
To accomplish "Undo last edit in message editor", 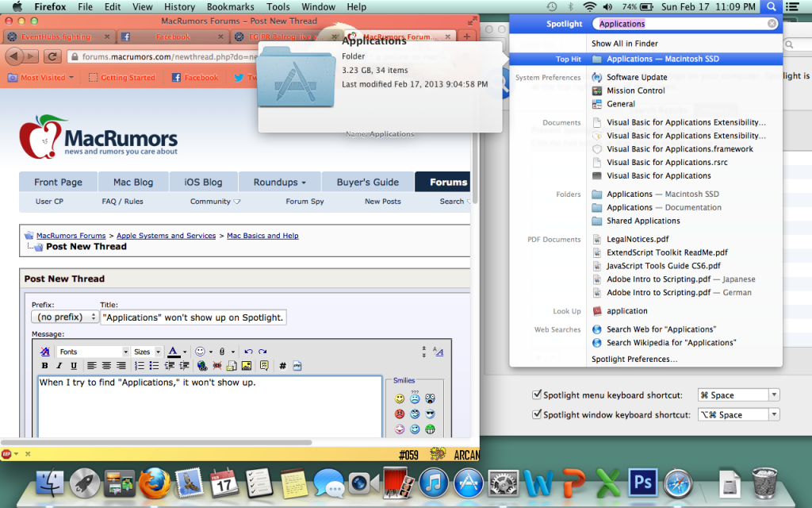I will pyautogui.click(x=248, y=352).
